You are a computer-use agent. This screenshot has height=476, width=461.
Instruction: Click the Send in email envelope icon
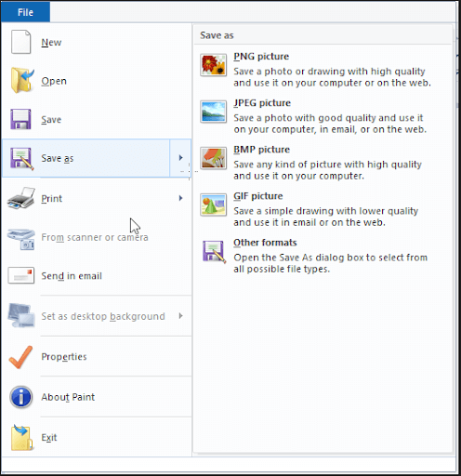tap(20, 275)
